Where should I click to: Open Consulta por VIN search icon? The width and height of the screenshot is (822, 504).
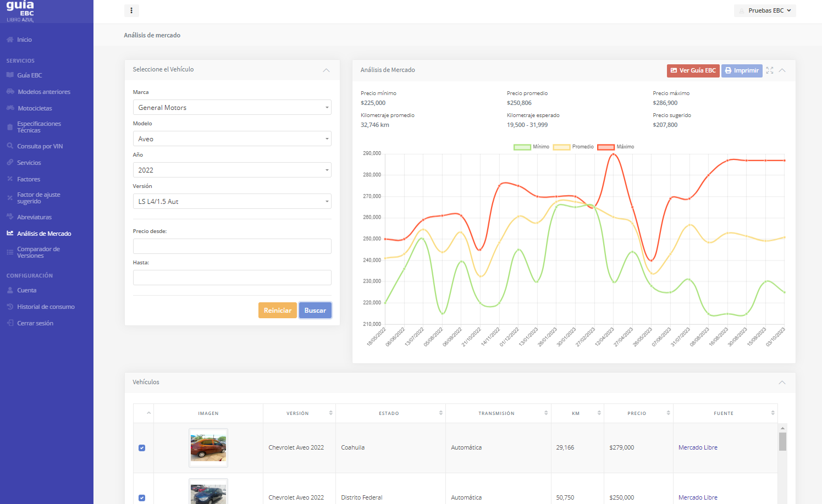10,146
